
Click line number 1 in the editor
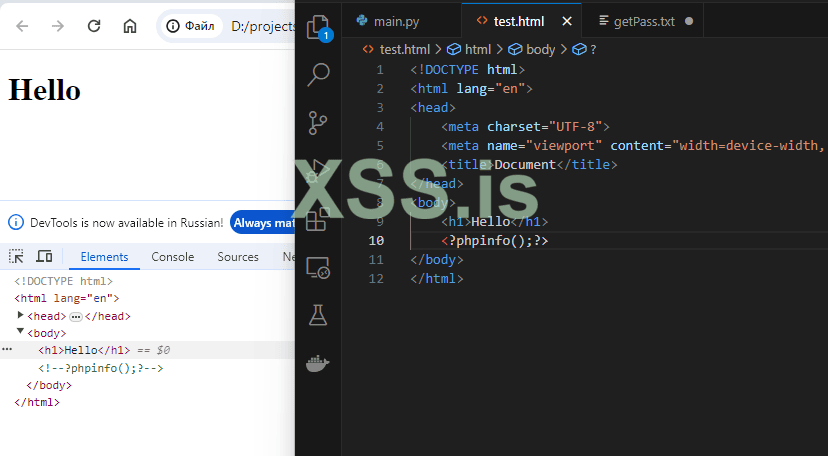pos(380,70)
